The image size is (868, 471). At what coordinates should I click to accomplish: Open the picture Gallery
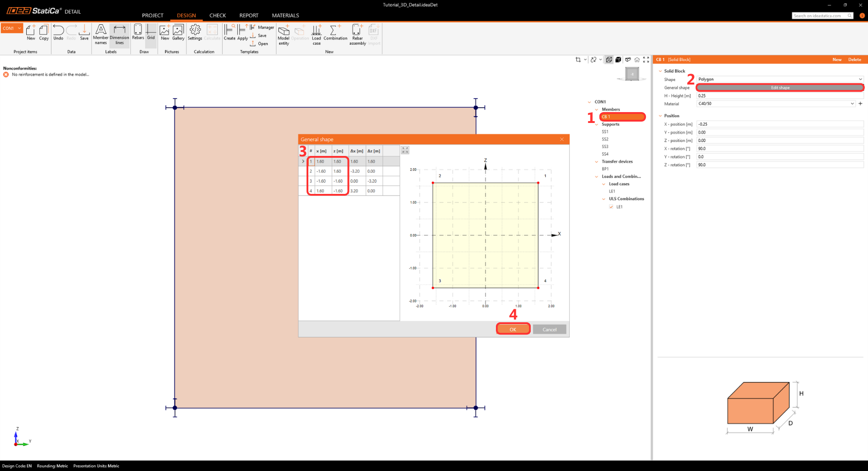178,33
